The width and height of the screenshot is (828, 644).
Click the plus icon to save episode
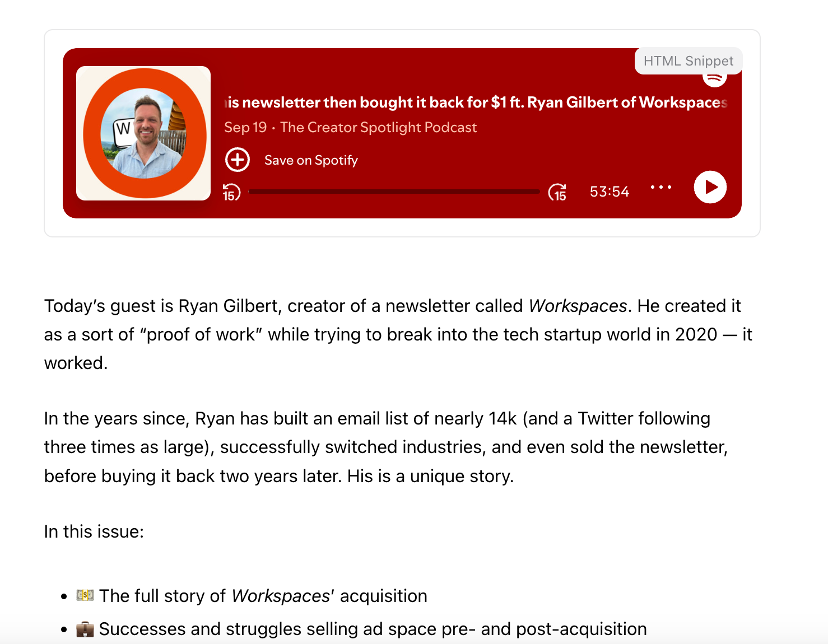point(238,160)
